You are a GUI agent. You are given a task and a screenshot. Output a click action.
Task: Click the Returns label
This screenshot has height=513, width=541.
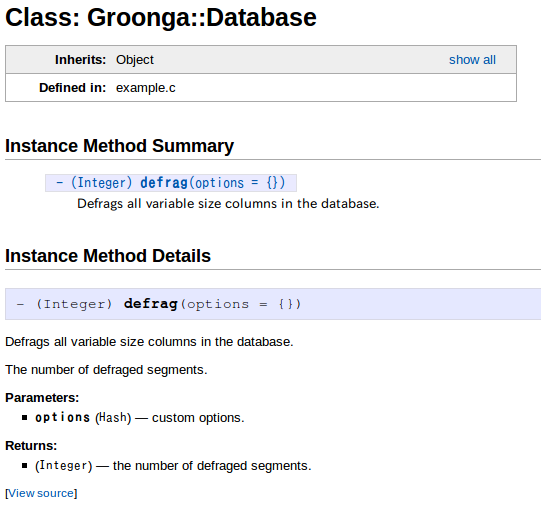point(31,445)
